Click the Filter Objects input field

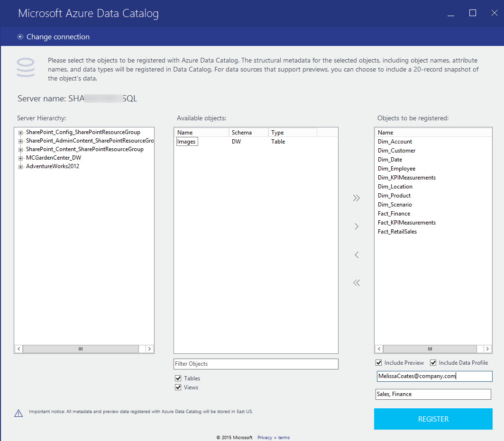pos(256,364)
